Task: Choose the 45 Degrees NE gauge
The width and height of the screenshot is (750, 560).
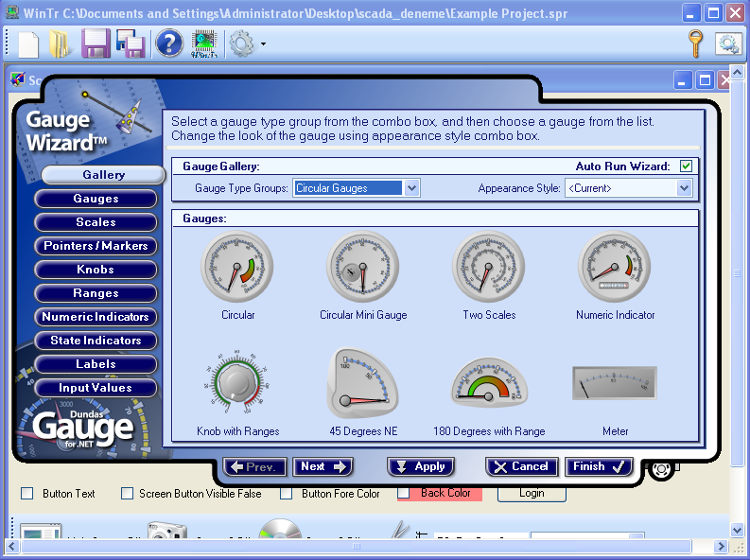Action: (x=362, y=383)
